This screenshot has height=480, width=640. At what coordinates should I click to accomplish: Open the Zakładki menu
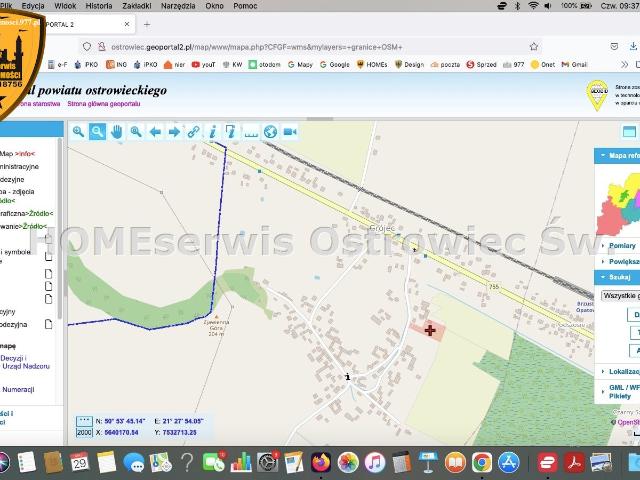[139, 5]
